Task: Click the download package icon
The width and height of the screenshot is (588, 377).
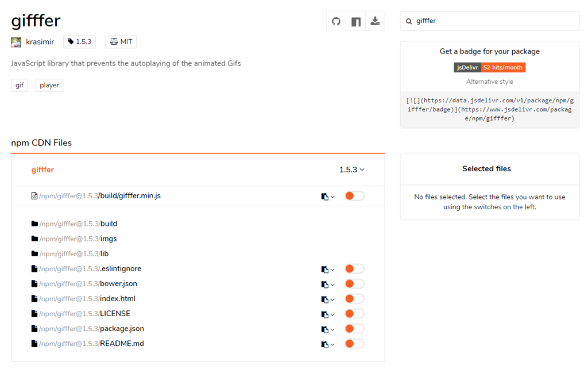Action: [x=375, y=21]
